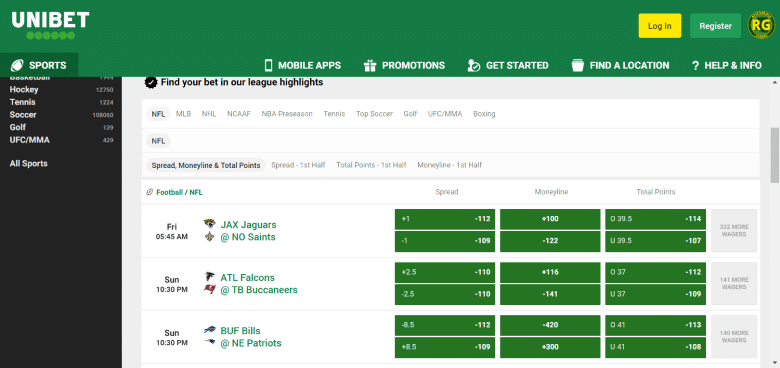Switch to the UFC/MMA league tab
The height and width of the screenshot is (368, 780).
[x=445, y=114]
